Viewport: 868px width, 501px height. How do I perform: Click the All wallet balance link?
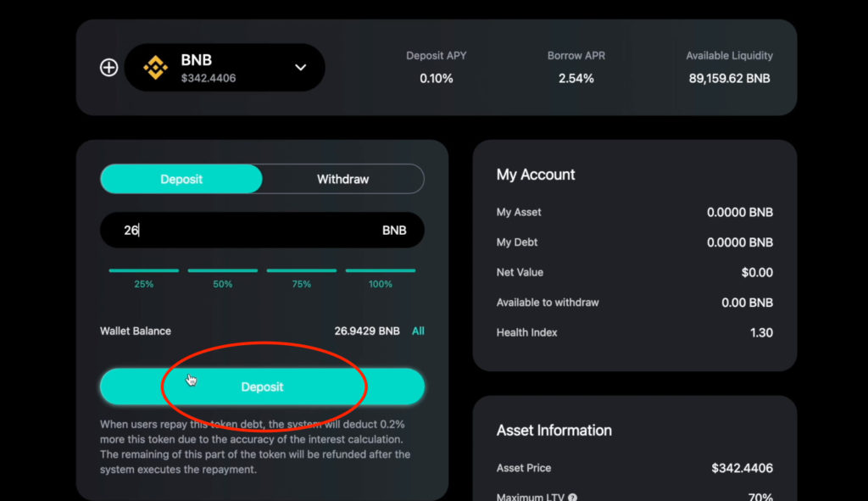coord(418,331)
